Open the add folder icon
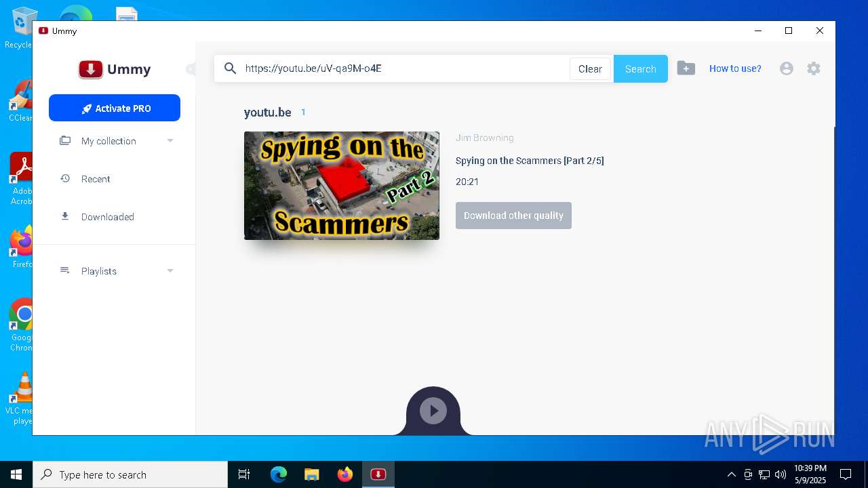The image size is (868, 488). tap(686, 68)
